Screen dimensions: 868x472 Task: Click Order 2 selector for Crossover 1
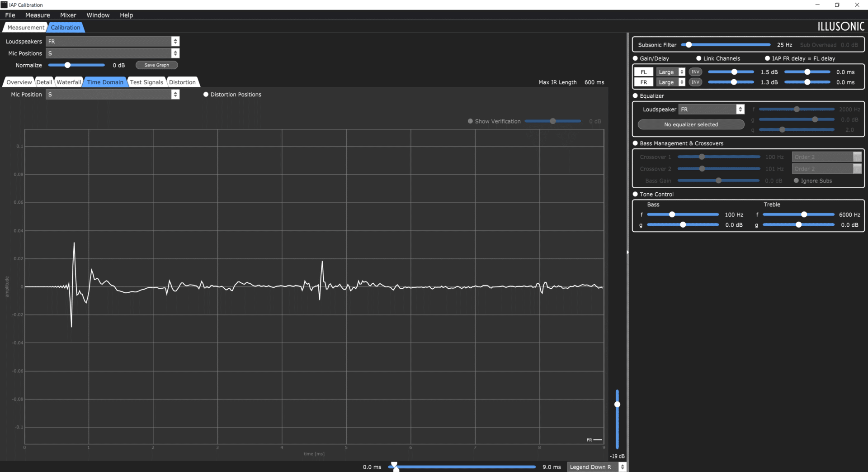click(827, 157)
